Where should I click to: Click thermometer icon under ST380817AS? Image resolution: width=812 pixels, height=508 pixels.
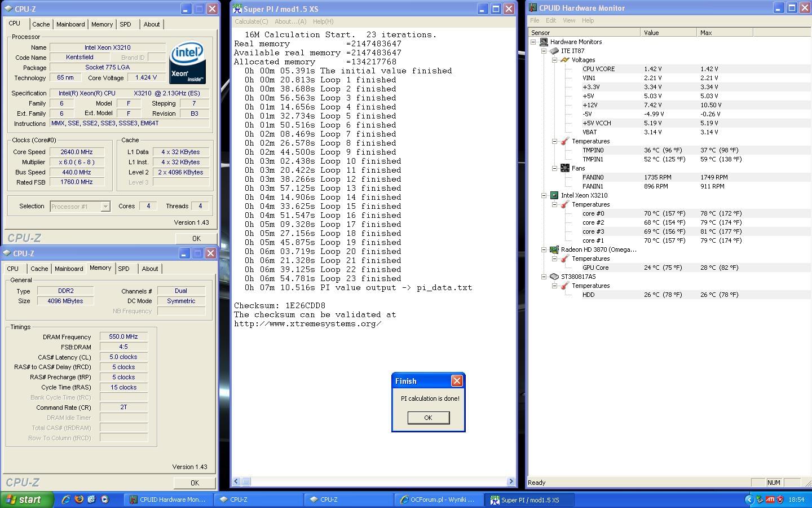click(565, 286)
